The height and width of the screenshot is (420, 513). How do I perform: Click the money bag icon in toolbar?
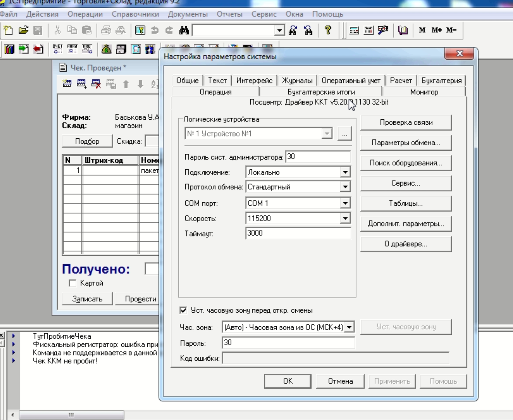106,49
